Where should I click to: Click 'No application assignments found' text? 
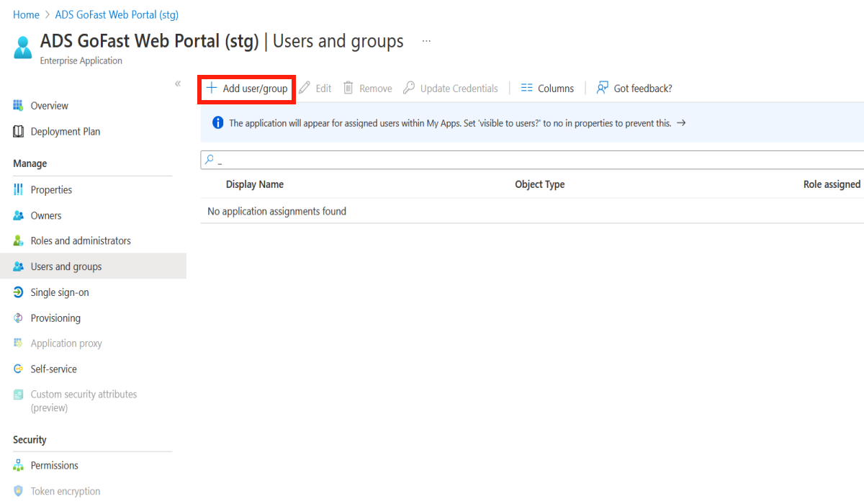(276, 211)
